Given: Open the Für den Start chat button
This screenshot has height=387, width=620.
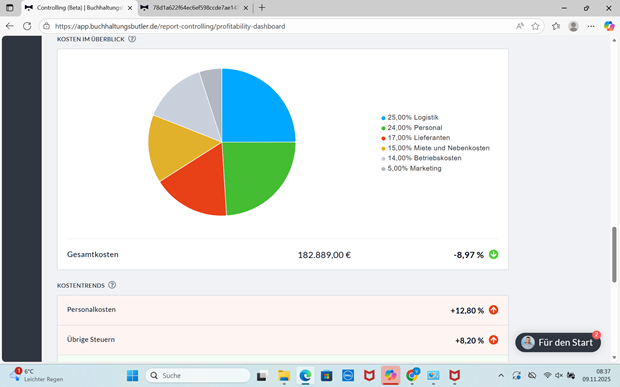Looking at the screenshot, I should (x=558, y=342).
